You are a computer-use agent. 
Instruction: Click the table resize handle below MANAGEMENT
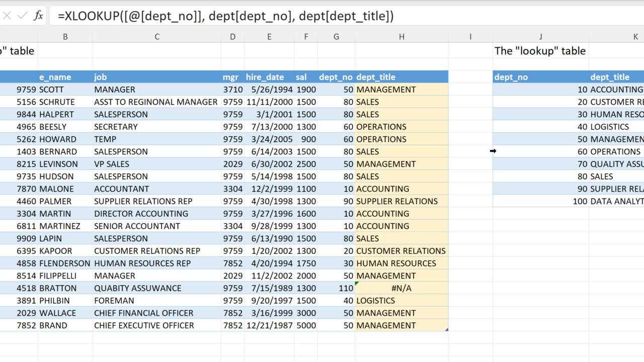point(447,330)
